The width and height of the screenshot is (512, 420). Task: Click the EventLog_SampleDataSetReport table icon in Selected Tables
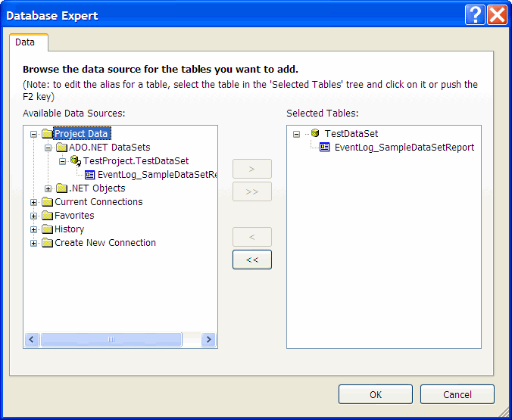pos(325,148)
